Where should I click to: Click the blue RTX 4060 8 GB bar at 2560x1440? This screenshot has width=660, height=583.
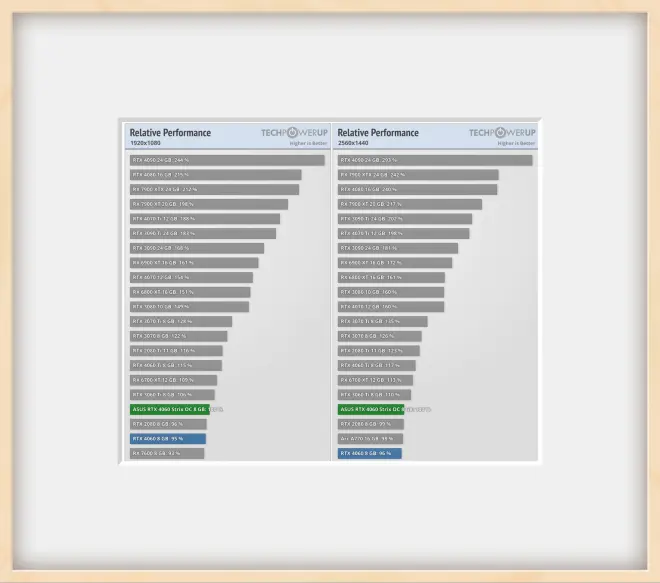(369, 453)
